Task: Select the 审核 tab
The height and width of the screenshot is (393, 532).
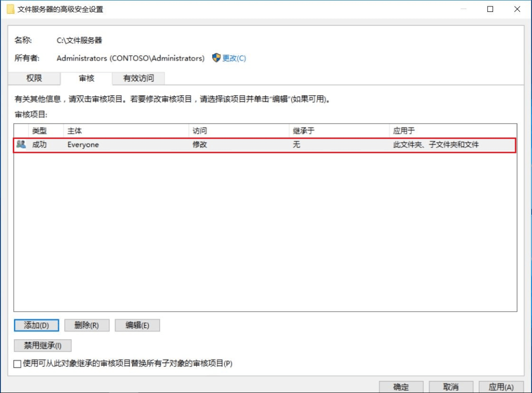Action: (87, 78)
